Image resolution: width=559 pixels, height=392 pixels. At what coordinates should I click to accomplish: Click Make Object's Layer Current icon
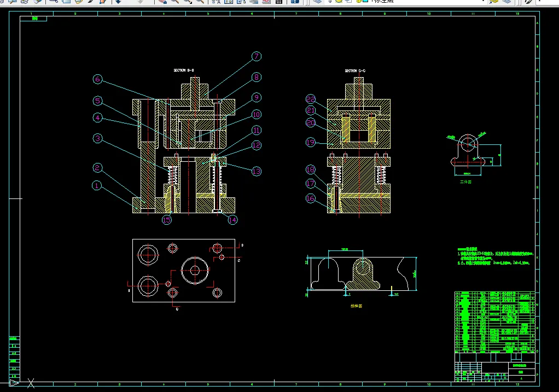point(494,2)
